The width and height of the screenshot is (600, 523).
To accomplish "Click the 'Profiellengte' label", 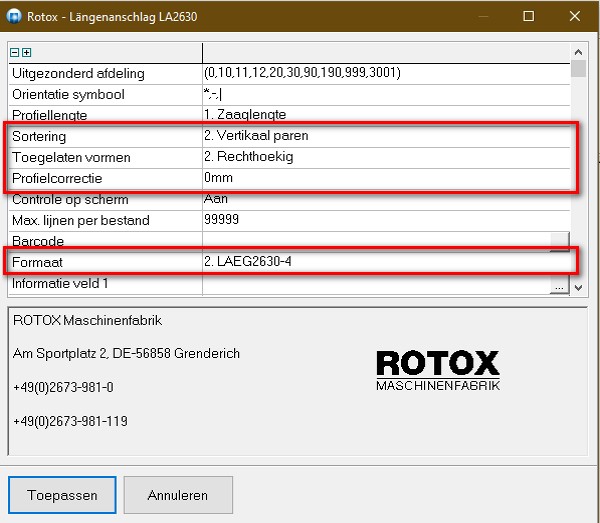I will [x=50, y=115].
